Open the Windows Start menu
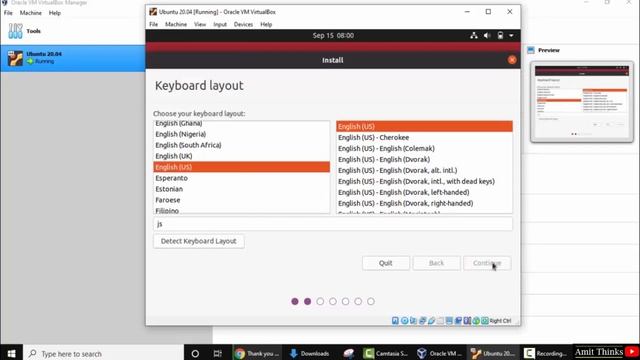The width and height of the screenshot is (640, 360). pyautogui.click(x=11, y=353)
